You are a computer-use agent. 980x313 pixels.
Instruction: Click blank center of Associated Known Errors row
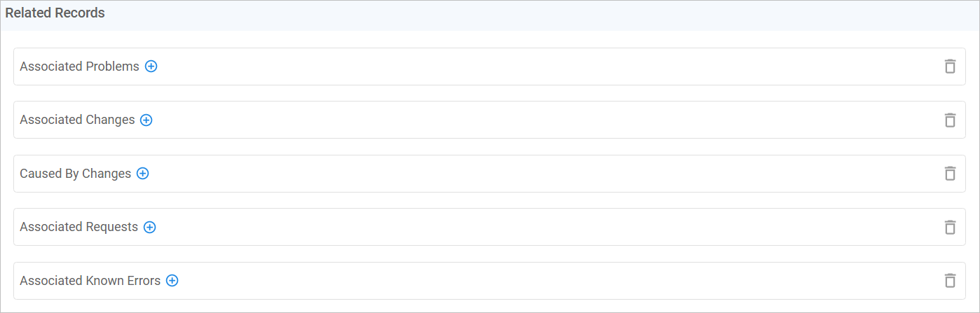click(491, 281)
